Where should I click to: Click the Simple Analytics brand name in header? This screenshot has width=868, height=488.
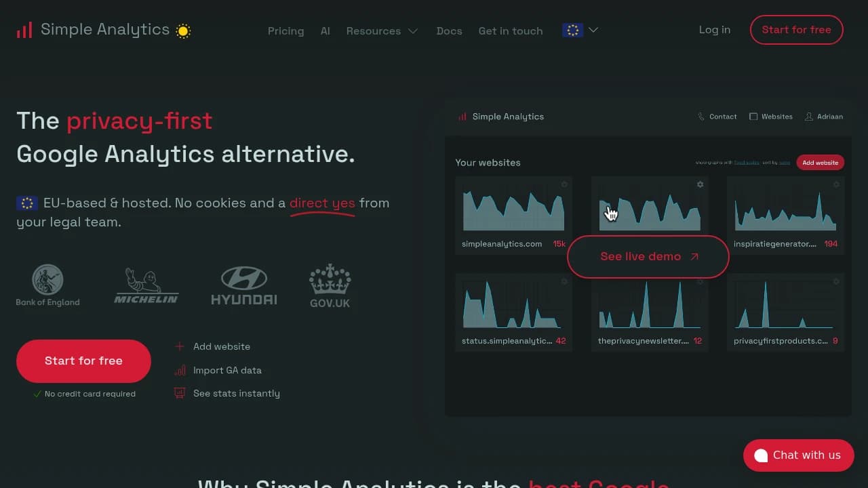(x=105, y=29)
